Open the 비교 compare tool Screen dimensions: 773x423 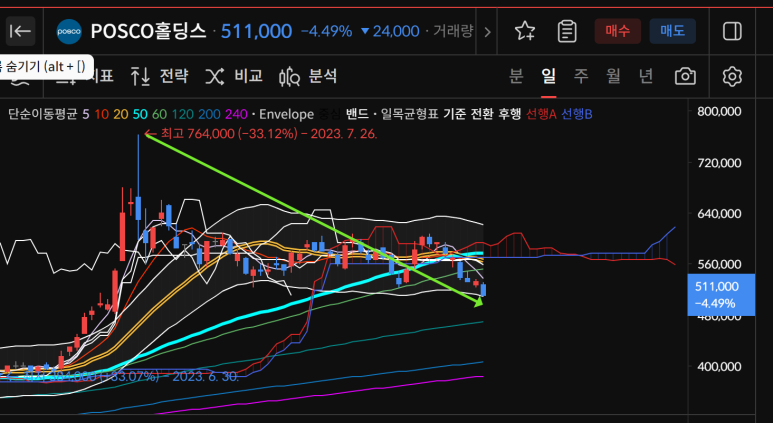point(234,76)
